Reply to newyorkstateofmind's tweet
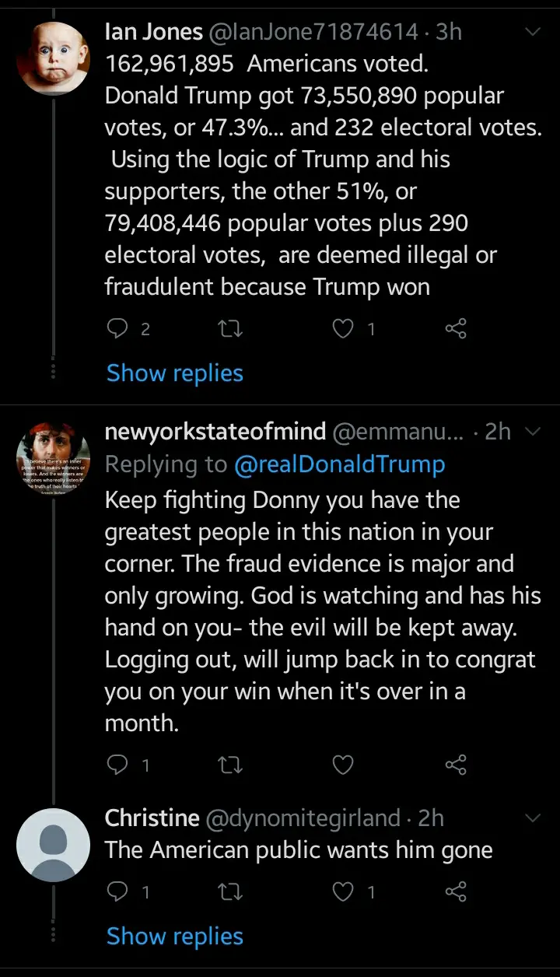Screen dimensions: 560x977 (117, 765)
